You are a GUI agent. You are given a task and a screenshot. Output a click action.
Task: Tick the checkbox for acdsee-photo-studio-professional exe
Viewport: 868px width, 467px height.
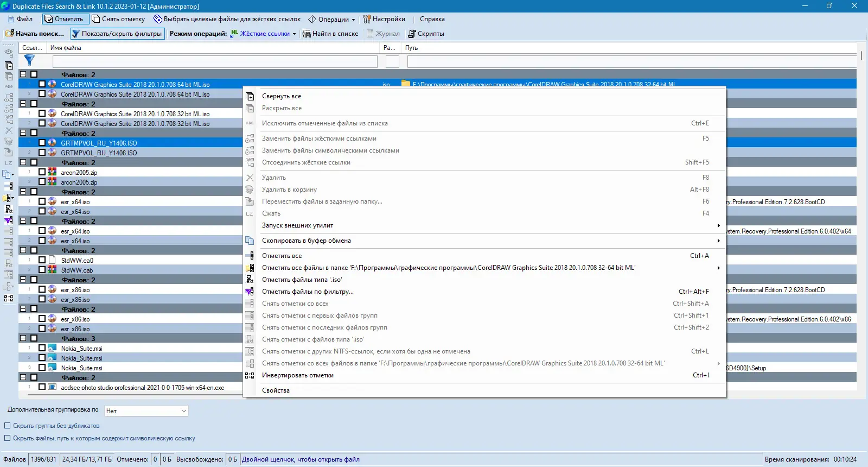(x=42, y=387)
